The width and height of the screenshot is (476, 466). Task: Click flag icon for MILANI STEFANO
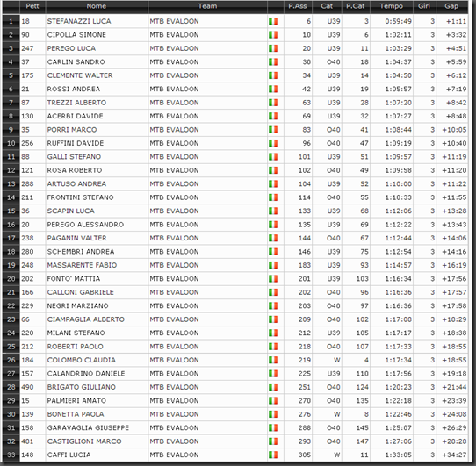tap(273, 333)
